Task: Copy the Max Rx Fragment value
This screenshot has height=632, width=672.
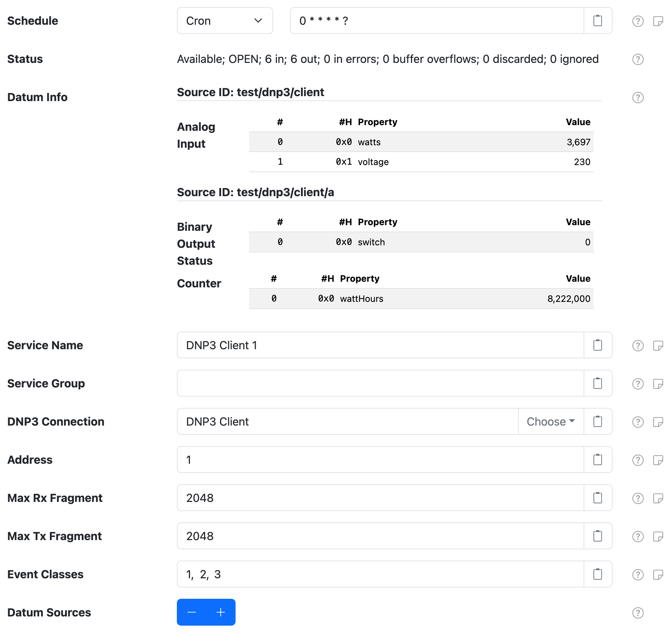Action: click(x=598, y=498)
